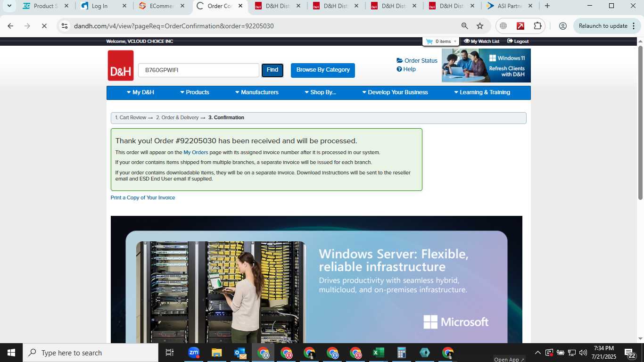Click Relaunch to update button
Viewport: 644px width, 362px height.
603,26
